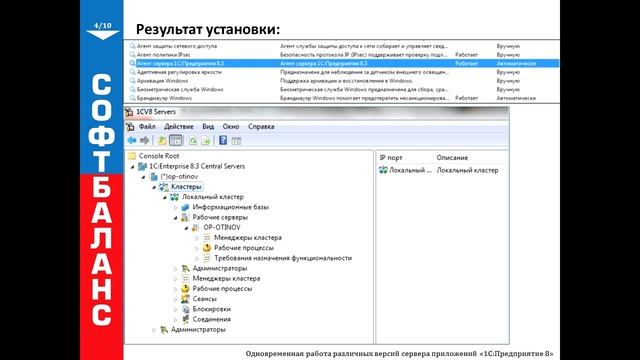This screenshot has height=360, width=640.
Task: Click the Up One Level folder icon
Action: pos(162,141)
